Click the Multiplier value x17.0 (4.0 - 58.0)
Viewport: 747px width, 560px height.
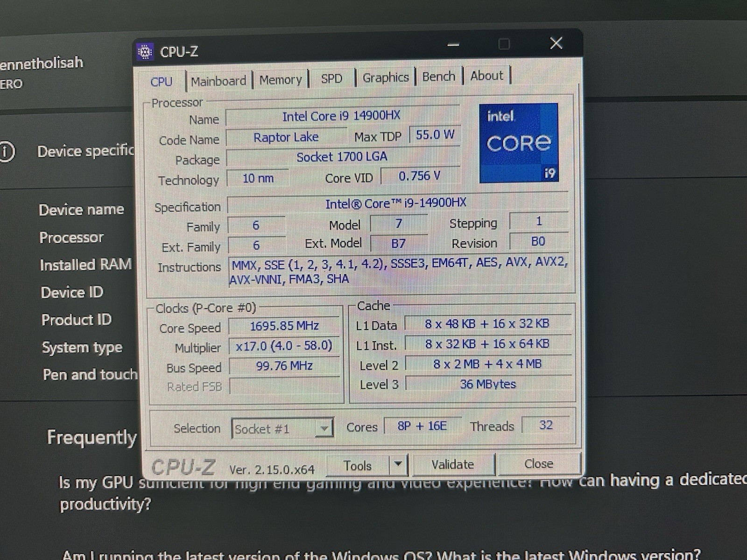pos(284,346)
